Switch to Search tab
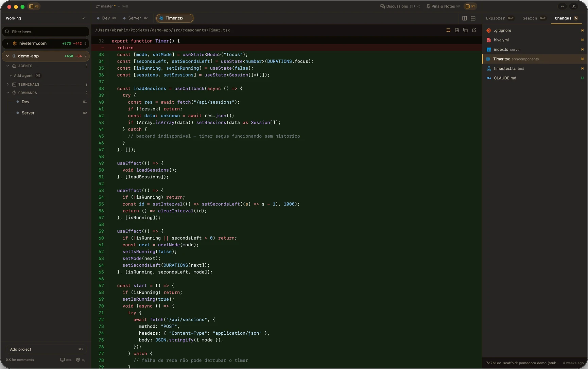The width and height of the screenshot is (588, 369). click(x=534, y=18)
